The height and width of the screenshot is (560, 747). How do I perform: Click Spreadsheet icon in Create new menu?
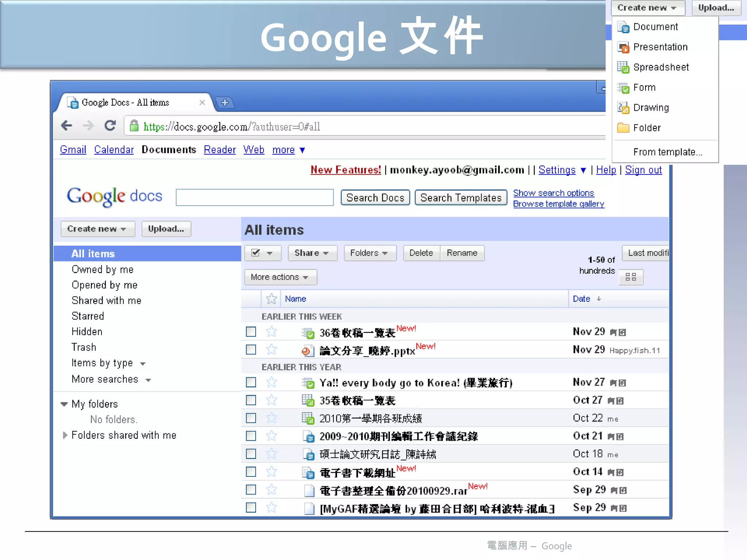(x=623, y=67)
